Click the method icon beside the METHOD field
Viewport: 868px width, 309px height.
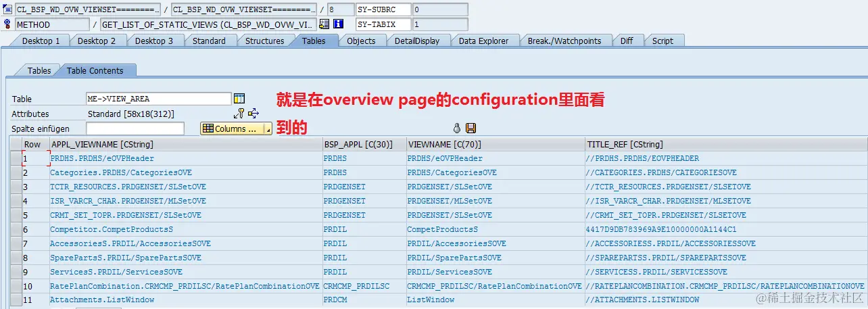point(7,24)
